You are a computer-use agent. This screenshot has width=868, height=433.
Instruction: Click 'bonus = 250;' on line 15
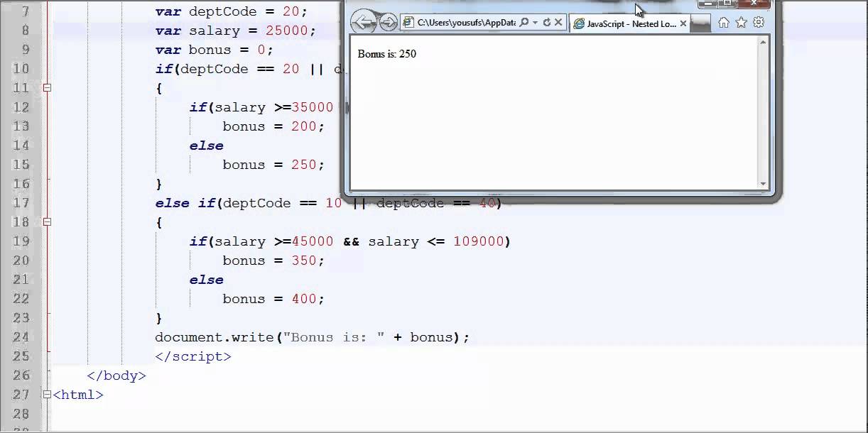[x=273, y=165]
